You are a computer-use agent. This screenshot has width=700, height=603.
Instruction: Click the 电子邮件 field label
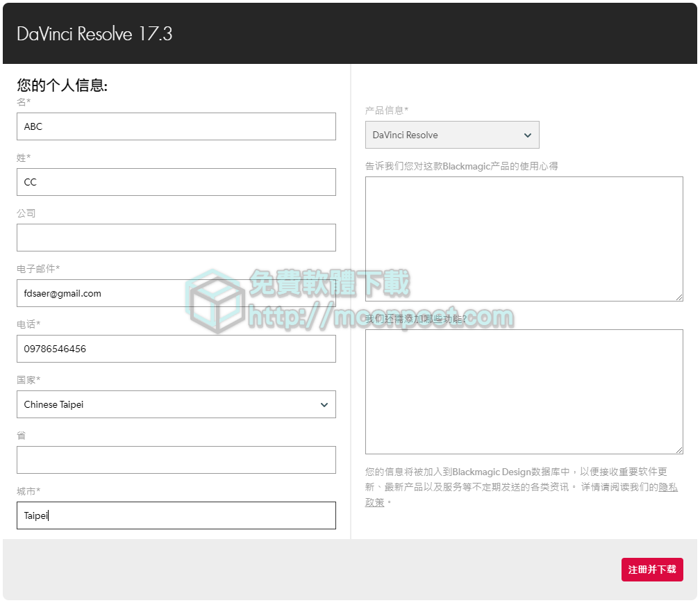(38, 269)
